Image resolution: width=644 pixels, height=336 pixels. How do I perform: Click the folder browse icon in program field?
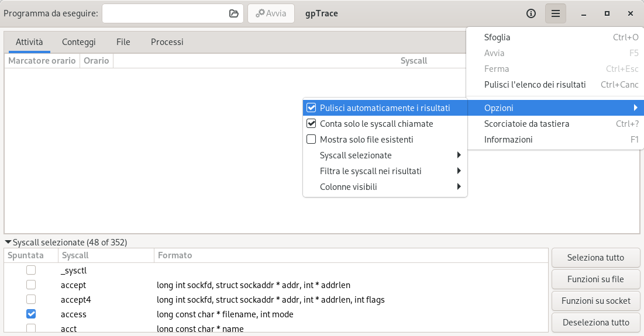[x=234, y=13]
